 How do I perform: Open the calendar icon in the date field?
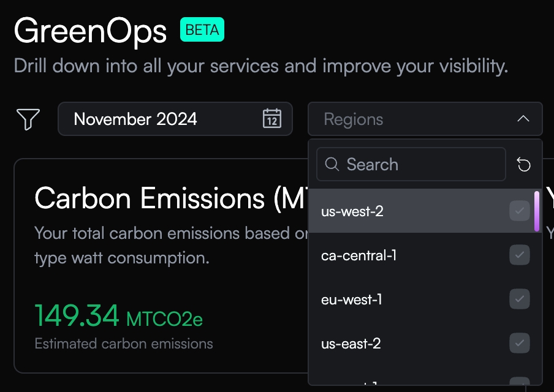[x=271, y=118]
